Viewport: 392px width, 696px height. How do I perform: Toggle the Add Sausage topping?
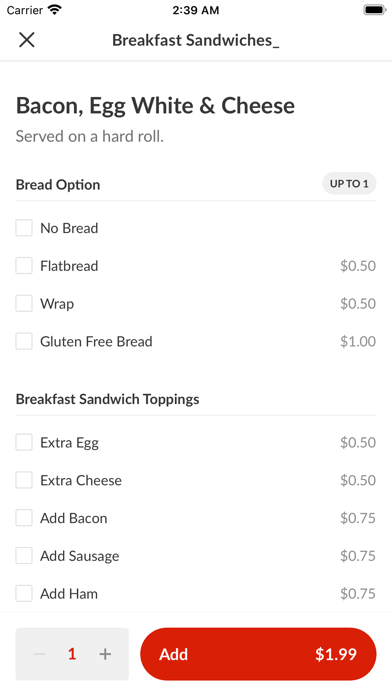(x=24, y=555)
